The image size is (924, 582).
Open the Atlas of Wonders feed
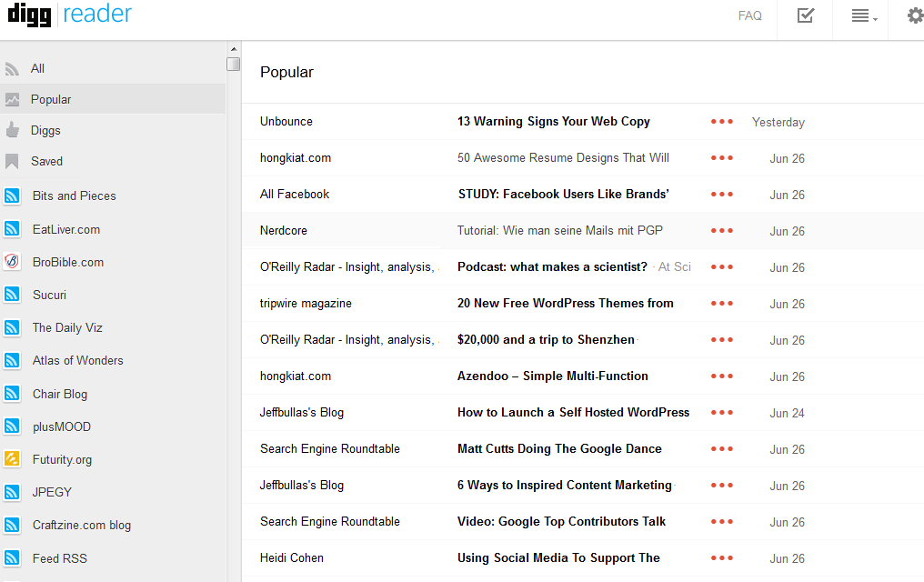(x=78, y=360)
